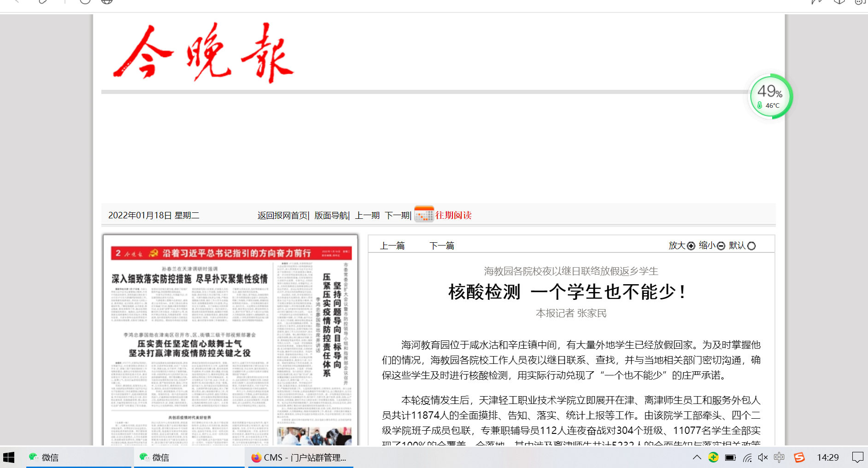Click the 49% performance floating widget
This screenshot has height=468, width=868.
pos(770,96)
